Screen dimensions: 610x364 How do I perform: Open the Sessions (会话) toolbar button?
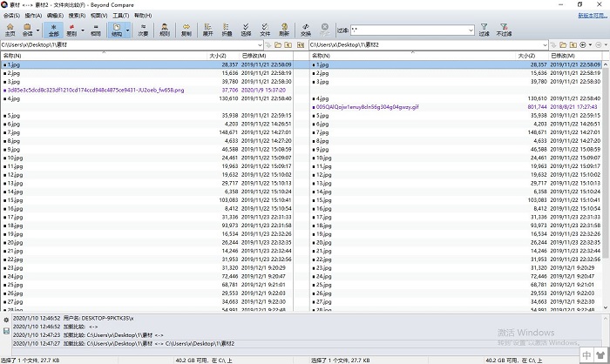[27, 30]
